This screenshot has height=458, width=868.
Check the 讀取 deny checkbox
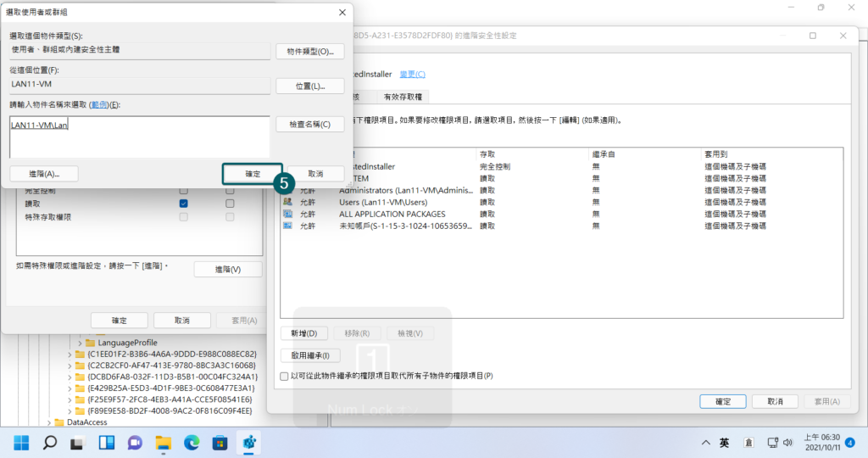click(230, 204)
